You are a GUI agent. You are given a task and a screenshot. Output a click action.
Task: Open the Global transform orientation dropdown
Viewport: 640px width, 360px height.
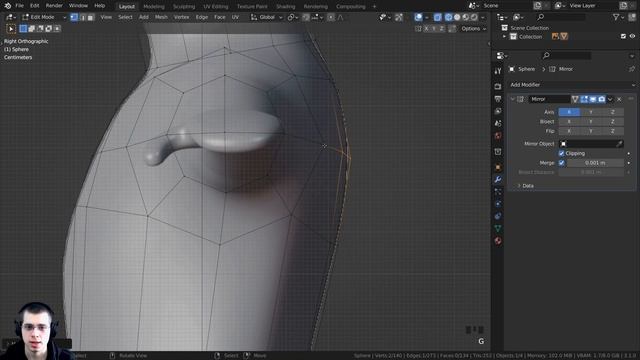(x=267, y=17)
